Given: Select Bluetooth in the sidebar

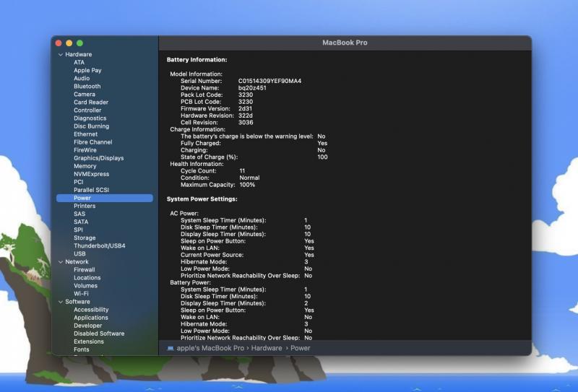Looking at the screenshot, I should pos(87,86).
